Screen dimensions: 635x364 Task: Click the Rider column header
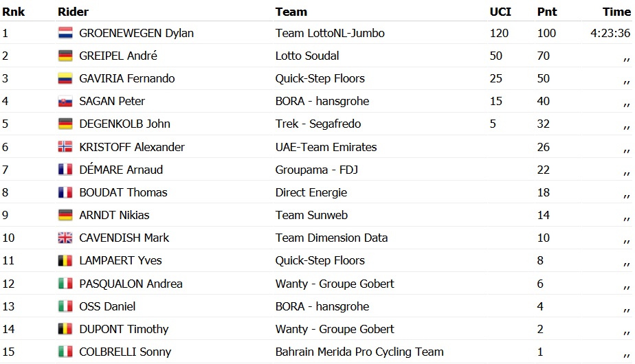click(x=73, y=12)
